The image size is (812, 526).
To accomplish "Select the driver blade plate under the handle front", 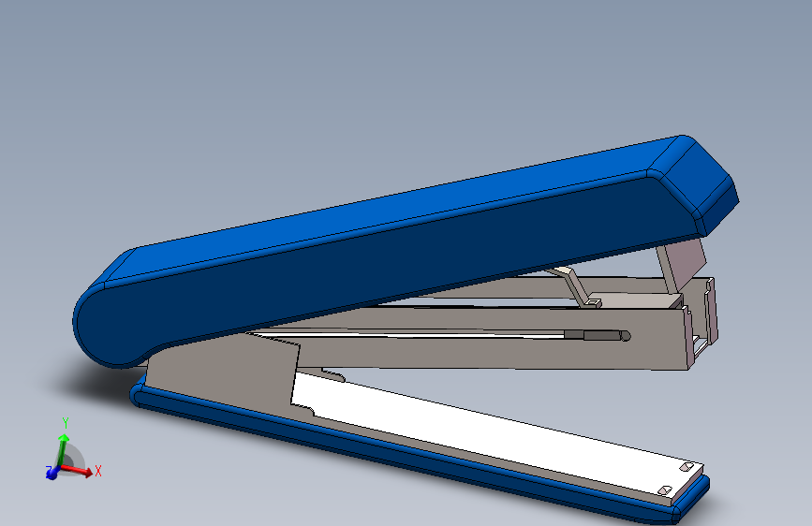I will 684,264.
